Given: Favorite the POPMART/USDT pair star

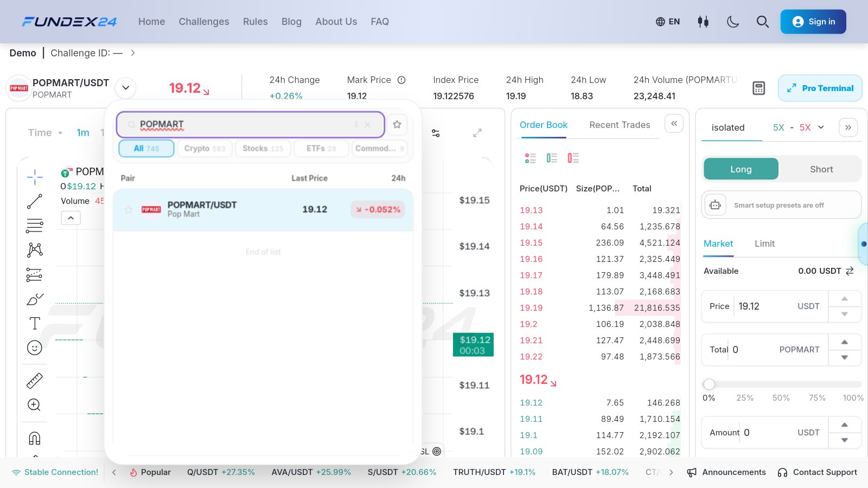Looking at the screenshot, I should tap(129, 209).
